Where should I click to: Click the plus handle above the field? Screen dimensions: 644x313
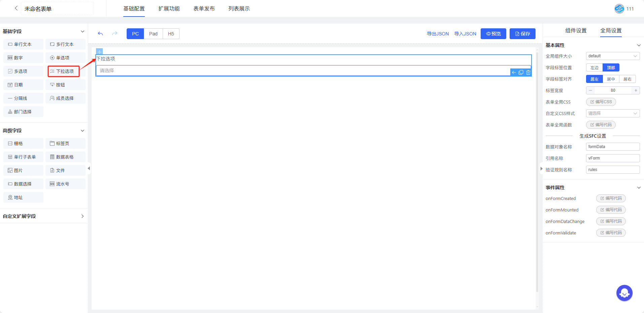[99, 52]
